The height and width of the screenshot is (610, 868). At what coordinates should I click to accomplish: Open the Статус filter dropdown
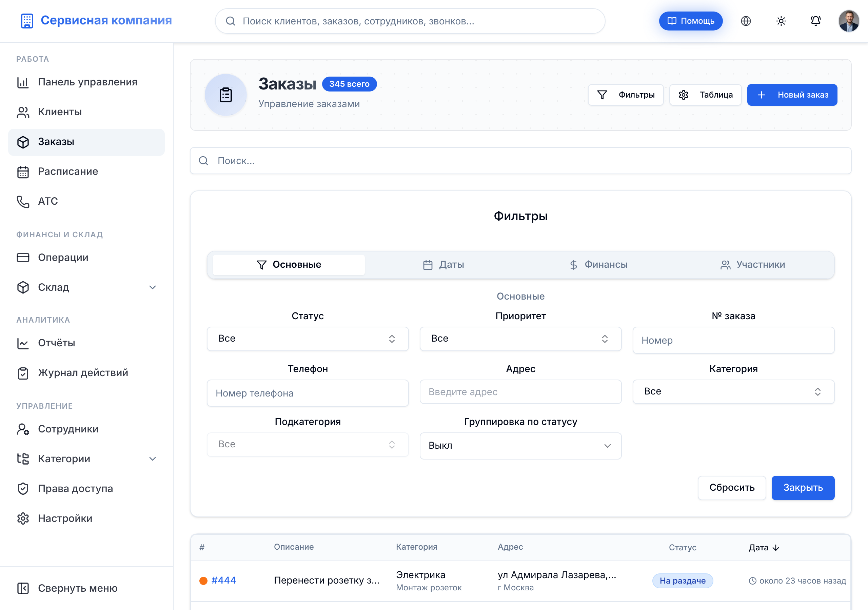point(307,339)
